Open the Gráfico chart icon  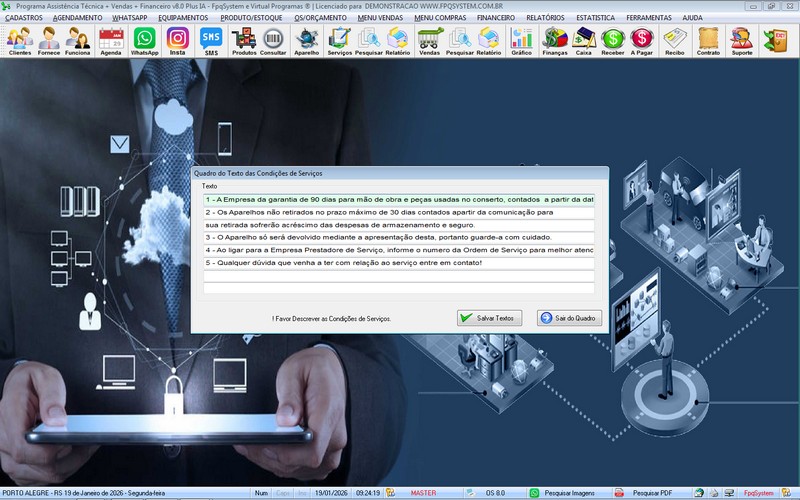tap(521, 41)
